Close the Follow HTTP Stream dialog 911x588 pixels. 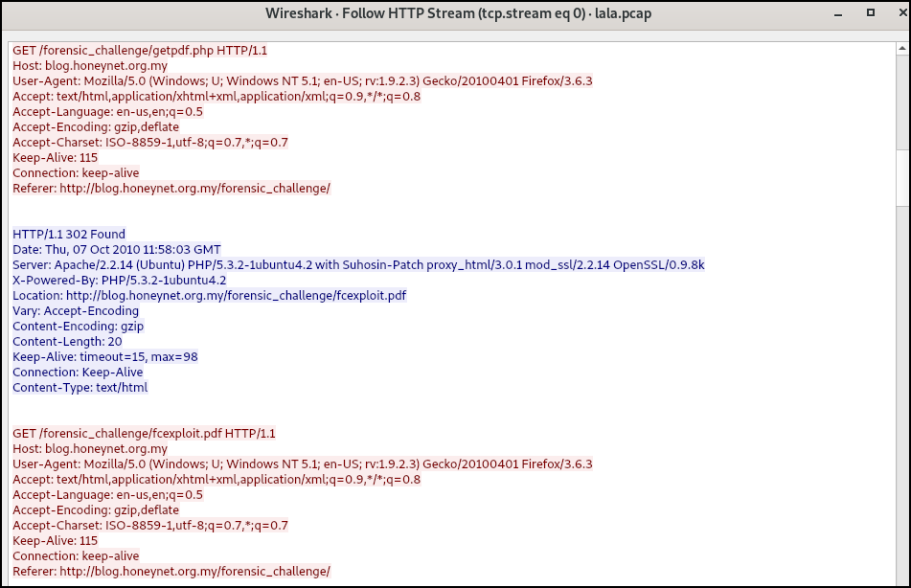[x=896, y=13]
